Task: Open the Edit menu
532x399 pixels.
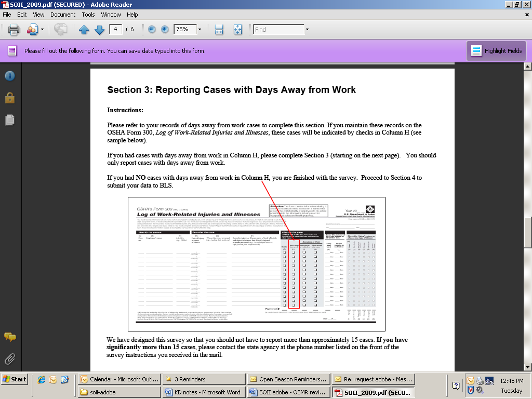Action: pyautogui.click(x=22, y=15)
